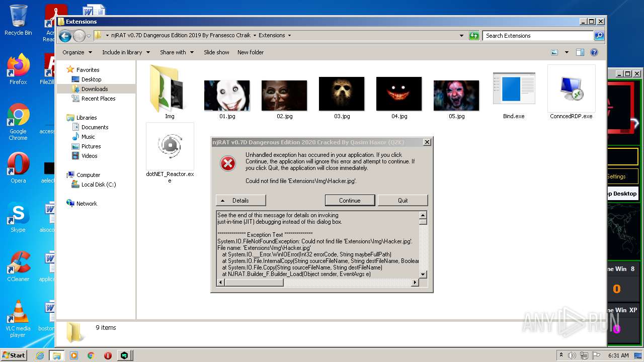
Task: Select Local Disk (C:) in the navigation pane
Action: [x=99, y=185]
